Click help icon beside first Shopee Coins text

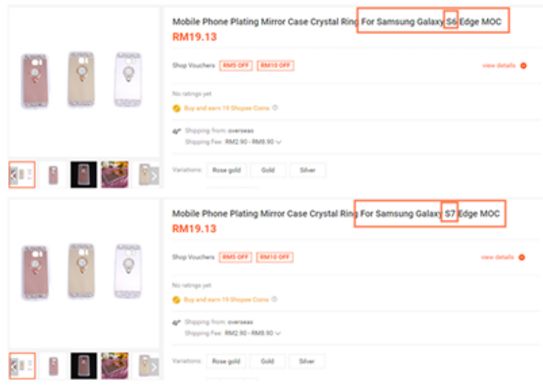click(x=275, y=108)
